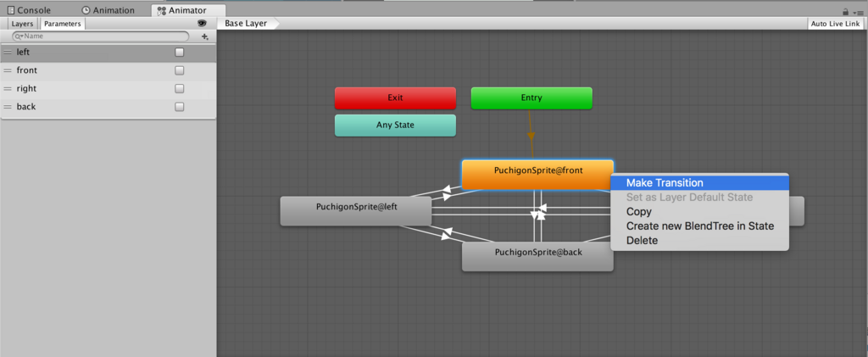Viewport: 868px width, 357px height.
Task: Select the green Entry node
Action: [531, 98]
